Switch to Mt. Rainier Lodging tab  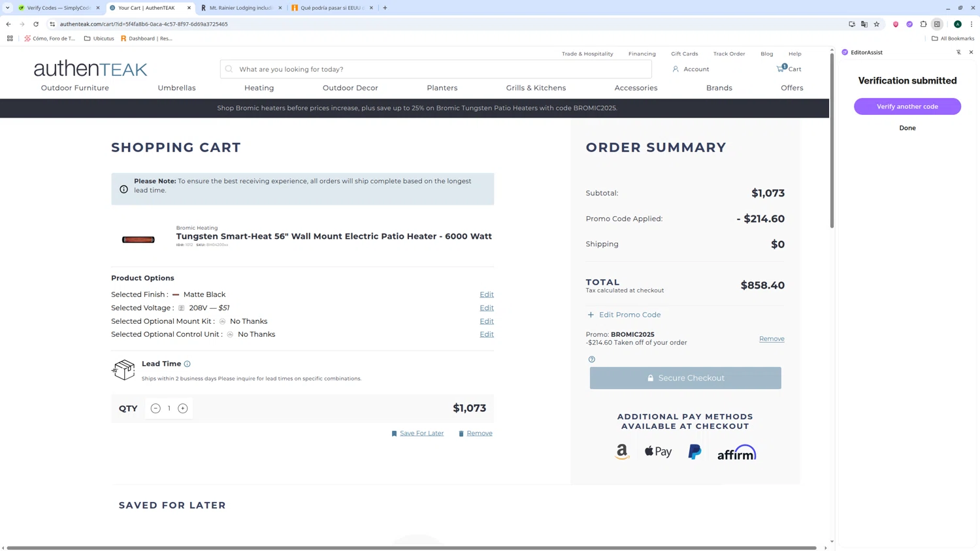point(241,8)
